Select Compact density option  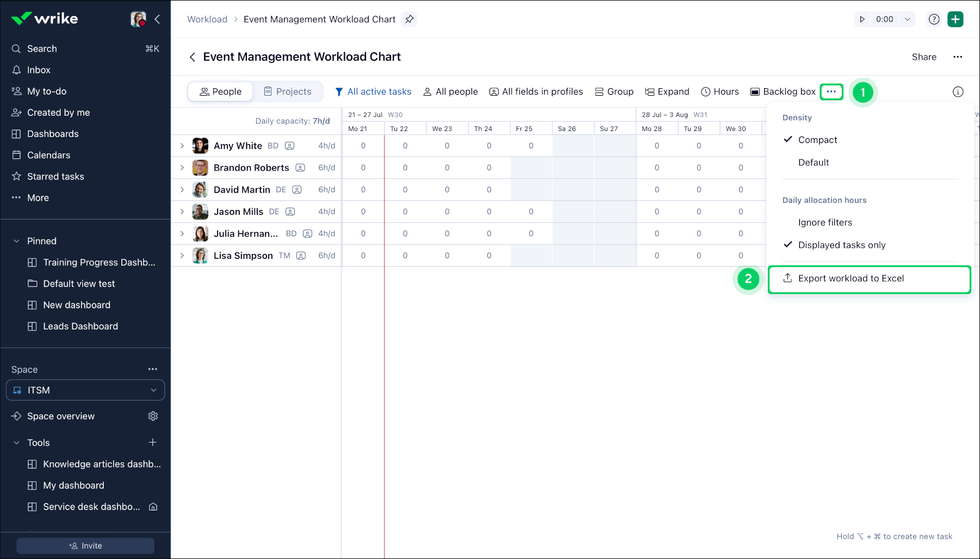[817, 140]
